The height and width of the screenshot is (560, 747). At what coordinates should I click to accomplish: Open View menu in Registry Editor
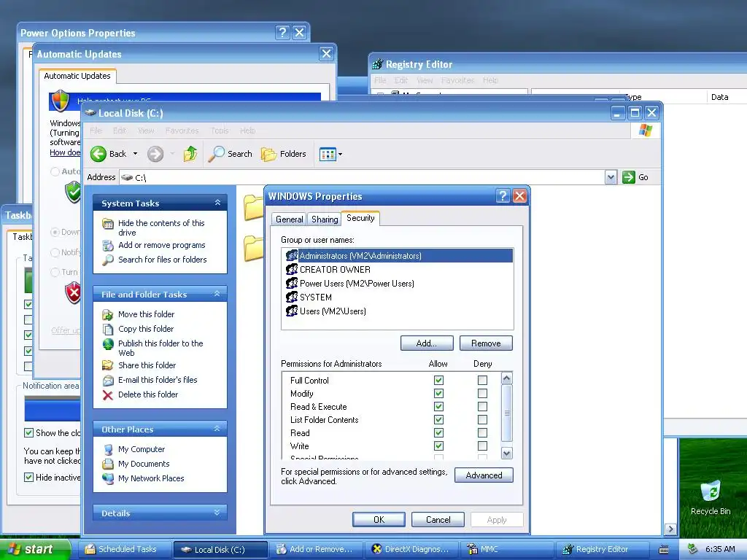point(425,80)
